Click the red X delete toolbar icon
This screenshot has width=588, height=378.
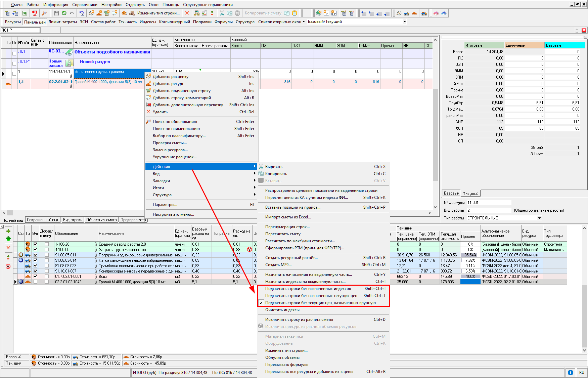coord(187,13)
